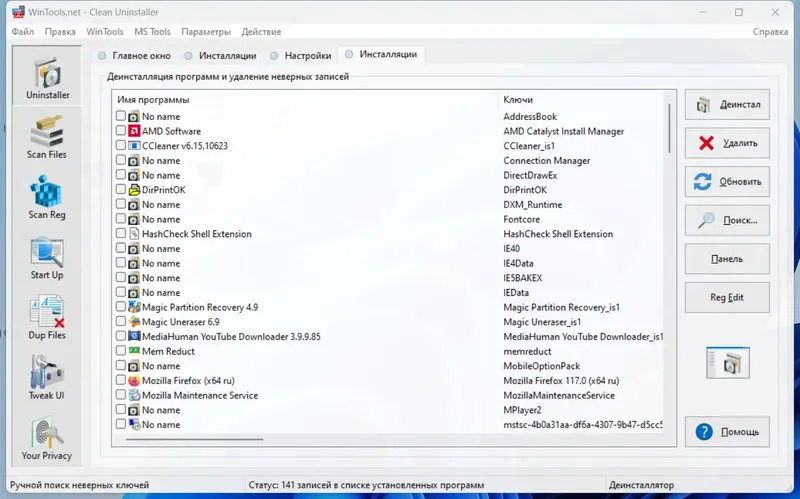
Task: Click the DirPrintOK program icon
Action: pyautogui.click(x=134, y=190)
